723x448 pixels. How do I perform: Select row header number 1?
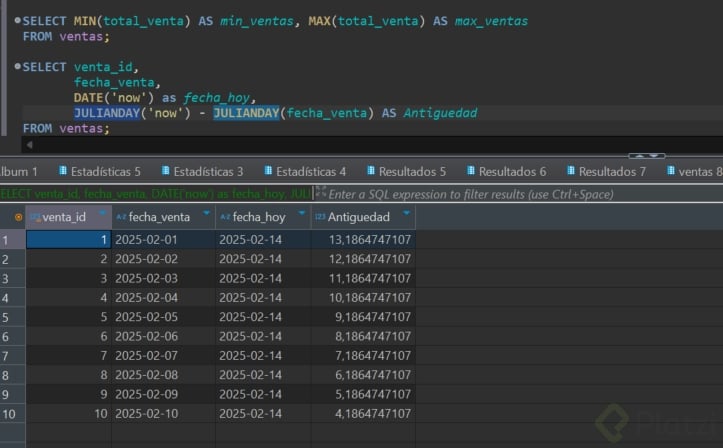(12, 240)
